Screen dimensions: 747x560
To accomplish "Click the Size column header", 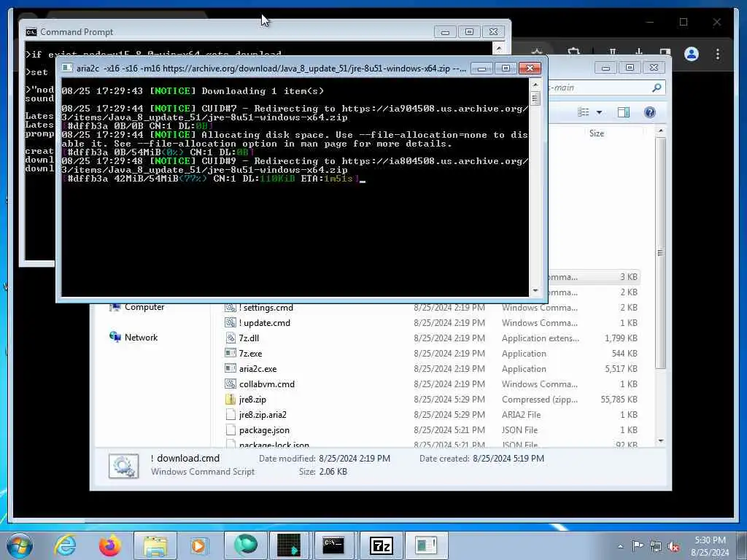I will coord(597,133).
